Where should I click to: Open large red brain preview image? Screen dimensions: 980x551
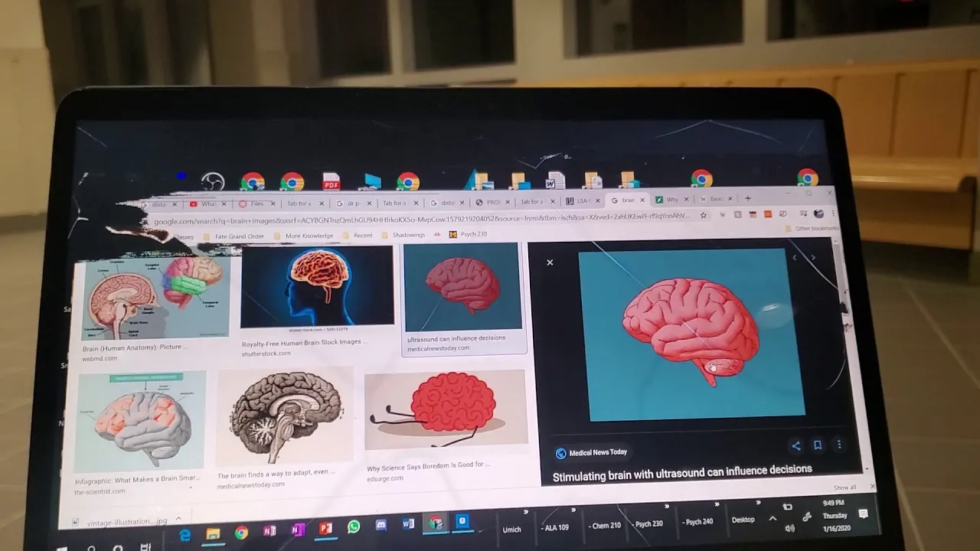691,334
